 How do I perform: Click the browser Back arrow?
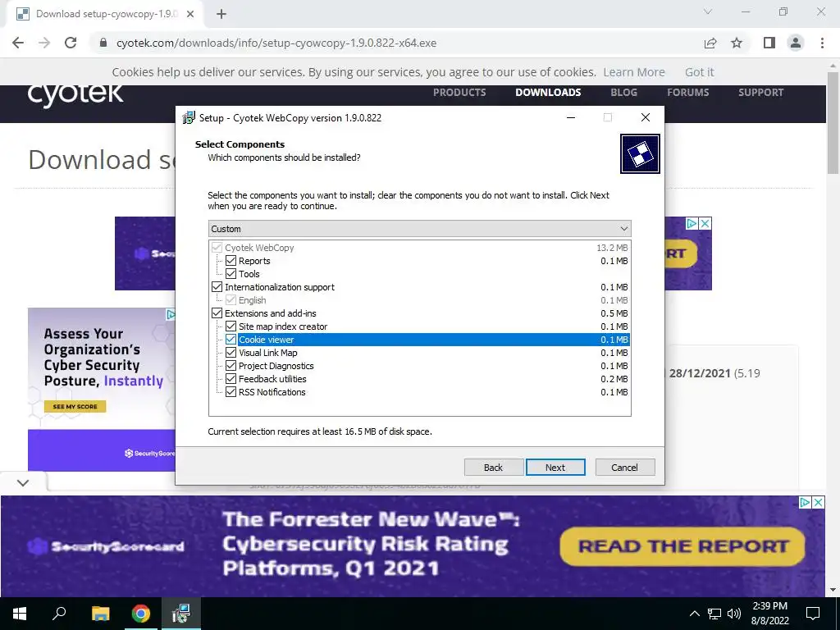[x=18, y=43]
